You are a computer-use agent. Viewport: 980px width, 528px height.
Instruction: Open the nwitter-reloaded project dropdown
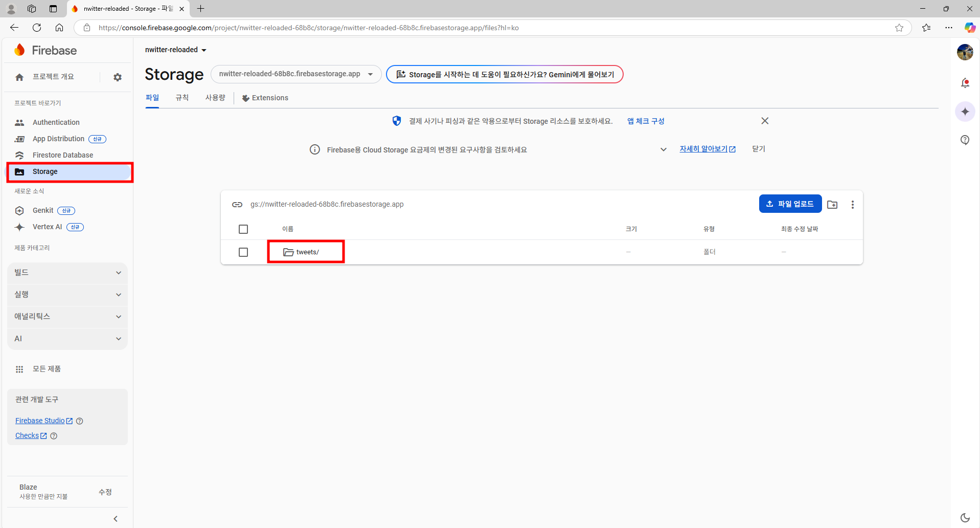coord(175,50)
